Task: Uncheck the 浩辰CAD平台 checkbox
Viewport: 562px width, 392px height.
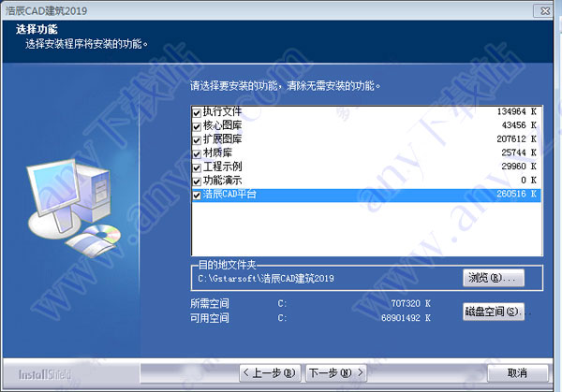Action: [x=197, y=196]
